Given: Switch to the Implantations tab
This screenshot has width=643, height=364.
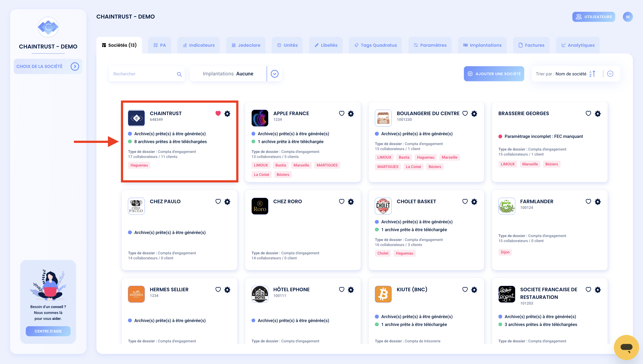Looking at the screenshot, I should (482, 45).
